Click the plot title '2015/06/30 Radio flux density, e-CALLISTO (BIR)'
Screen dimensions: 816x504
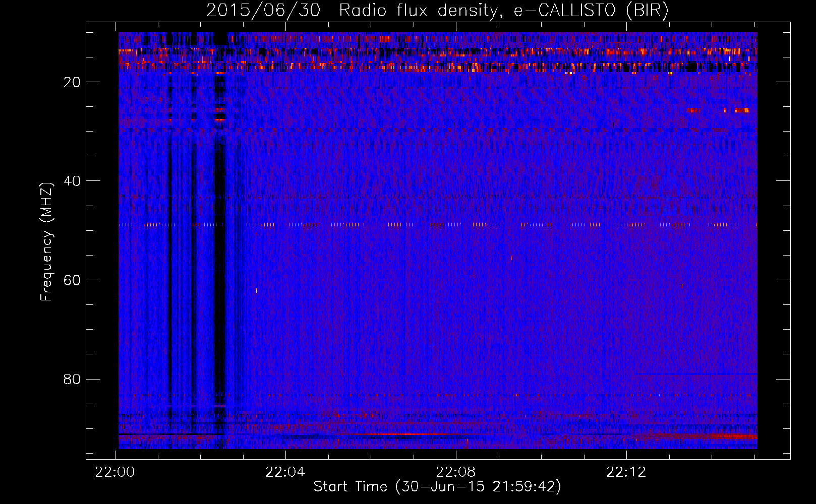(x=437, y=11)
